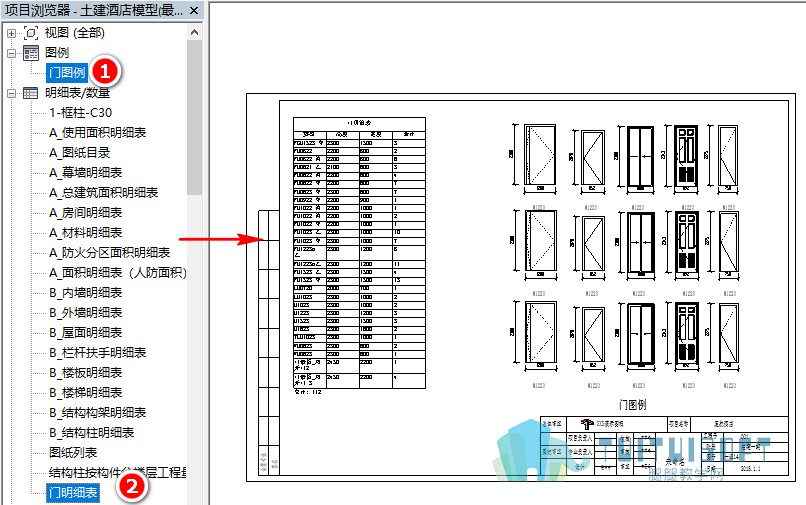Click the browser scrollbar up arrow
The height and width of the screenshot is (505, 806).
click(194, 32)
